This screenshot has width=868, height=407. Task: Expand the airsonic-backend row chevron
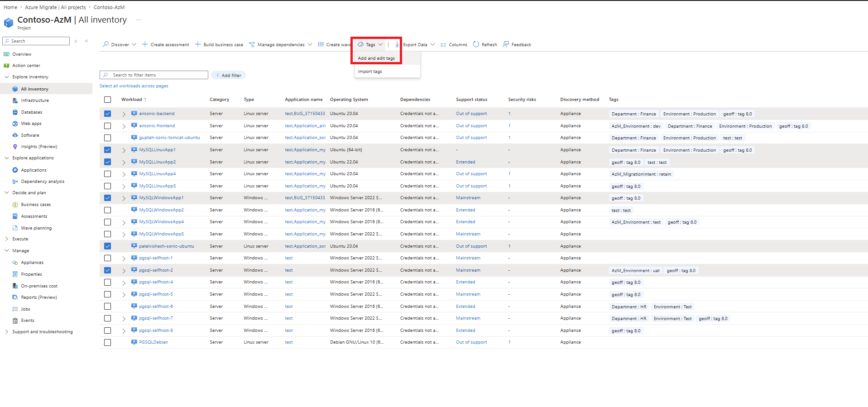click(124, 114)
